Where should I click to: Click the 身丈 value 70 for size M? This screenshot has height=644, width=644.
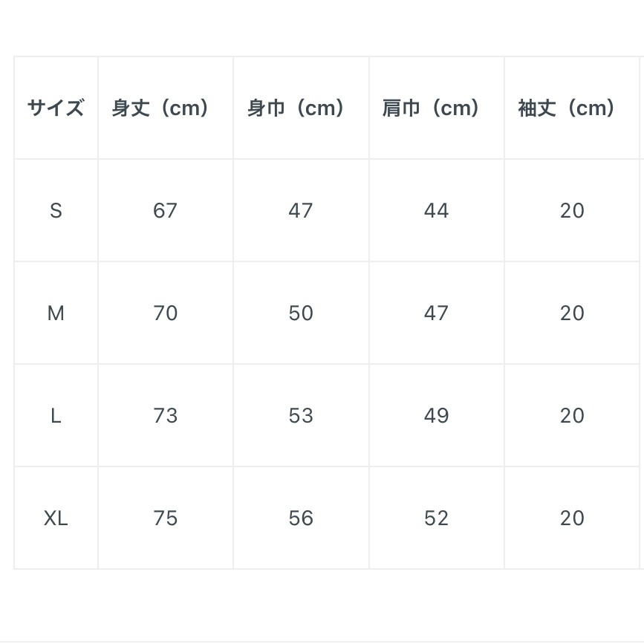(x=165, y=313)
